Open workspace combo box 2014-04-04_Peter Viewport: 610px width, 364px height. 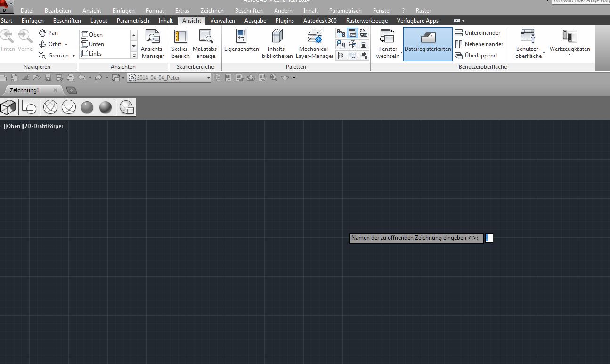point(169,78)
